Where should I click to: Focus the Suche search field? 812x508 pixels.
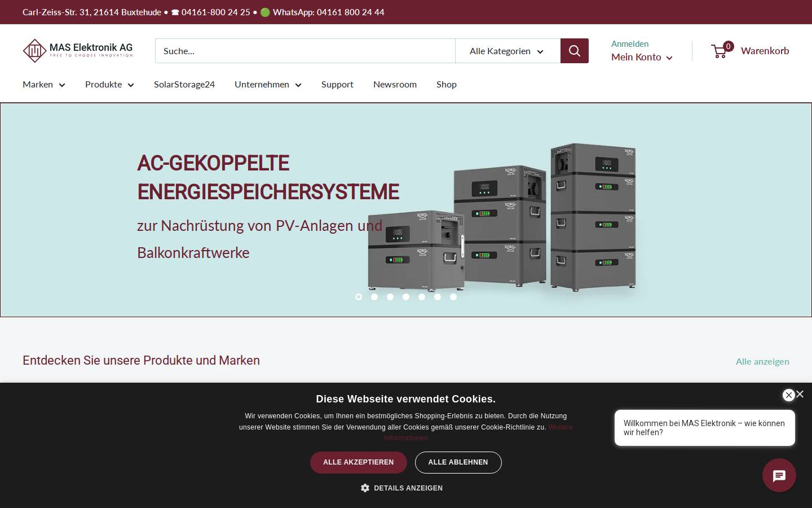point(305,51)
